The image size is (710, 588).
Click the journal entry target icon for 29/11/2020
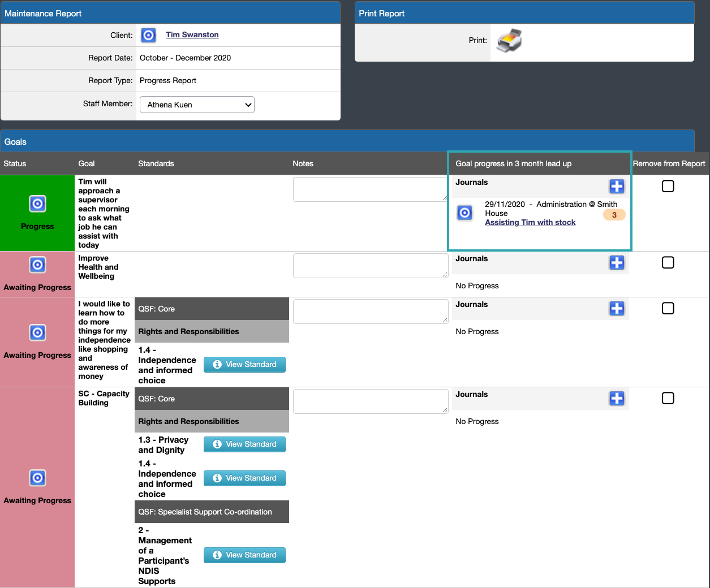click(464, 213)
